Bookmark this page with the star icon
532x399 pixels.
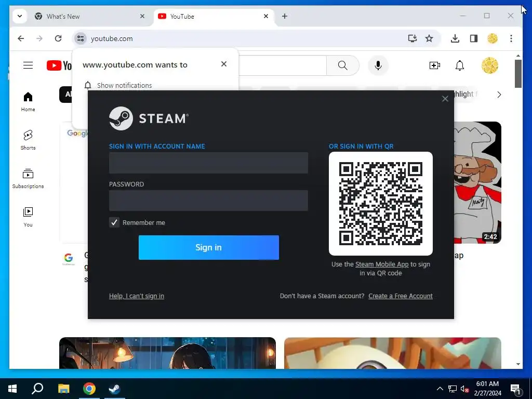point(429,38)
